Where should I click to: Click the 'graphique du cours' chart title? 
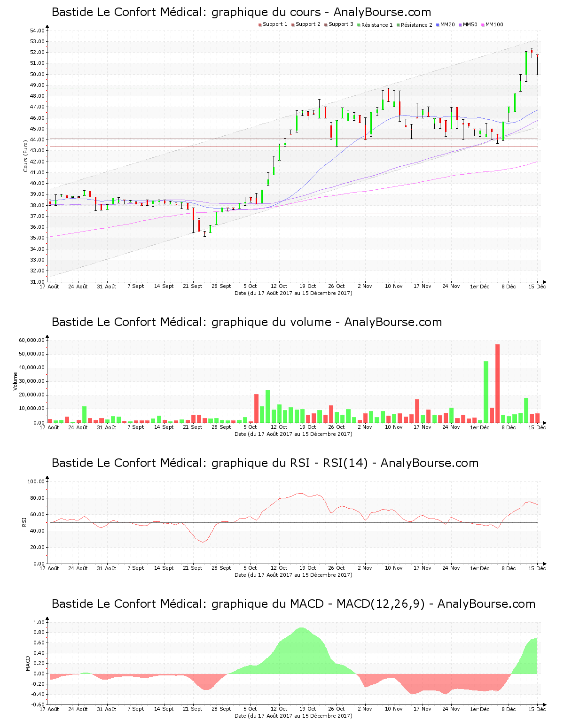pos(241,12)
